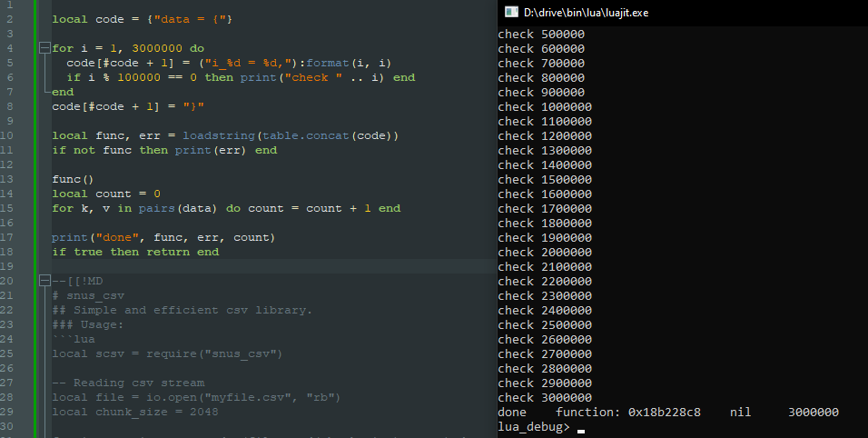Click '### Usage:' comment line
Image resolution: width=868 pixels, height=438 pixels.
[x=88, y=324]
